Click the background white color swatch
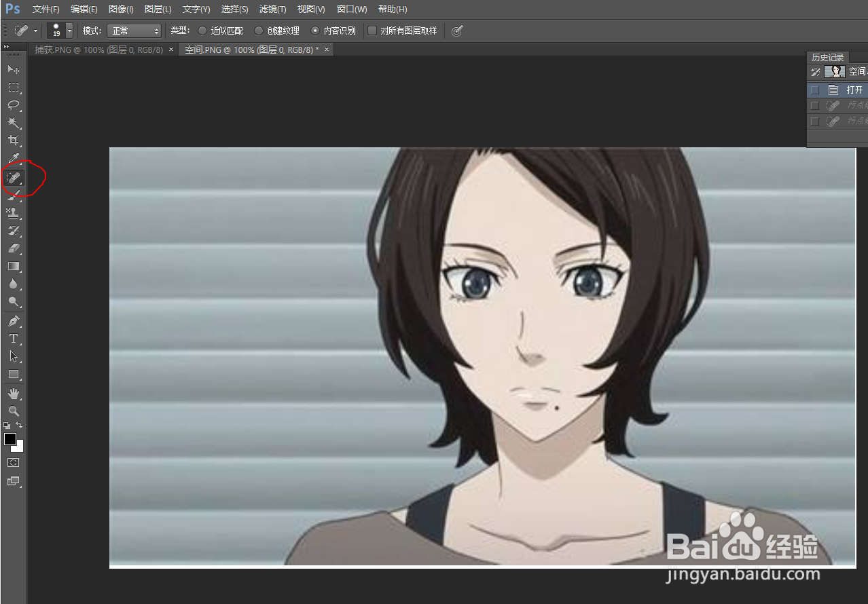 click(20, 447)
